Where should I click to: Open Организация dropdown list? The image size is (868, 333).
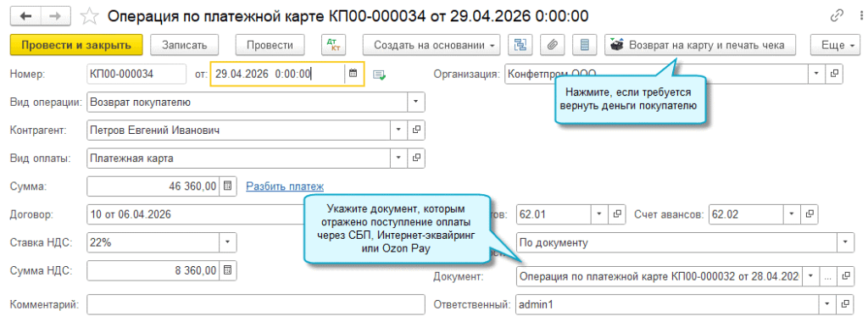(x=816, y=74)
